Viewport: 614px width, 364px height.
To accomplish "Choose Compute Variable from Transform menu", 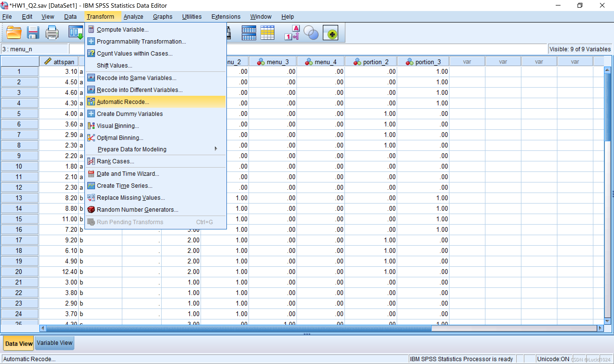I will (123, 30).
